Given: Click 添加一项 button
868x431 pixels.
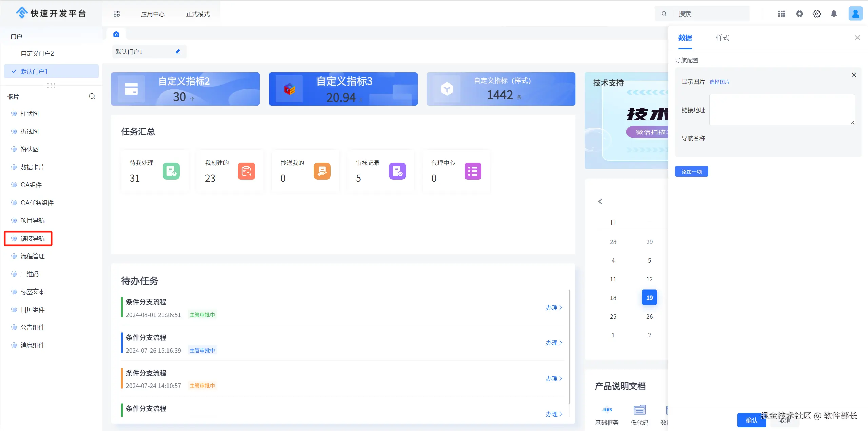Looking at the screenshot, I should click(x=691, y=172).
